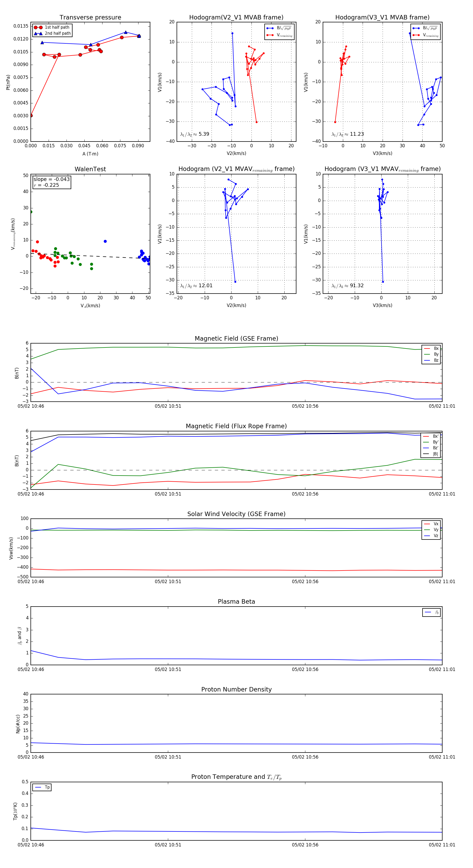The width and height of the screenshot is (473, 868).
Task: Click the "Hodogram(V3_V1 MVAB frame)" title
Action: click(x=382, y=18)
